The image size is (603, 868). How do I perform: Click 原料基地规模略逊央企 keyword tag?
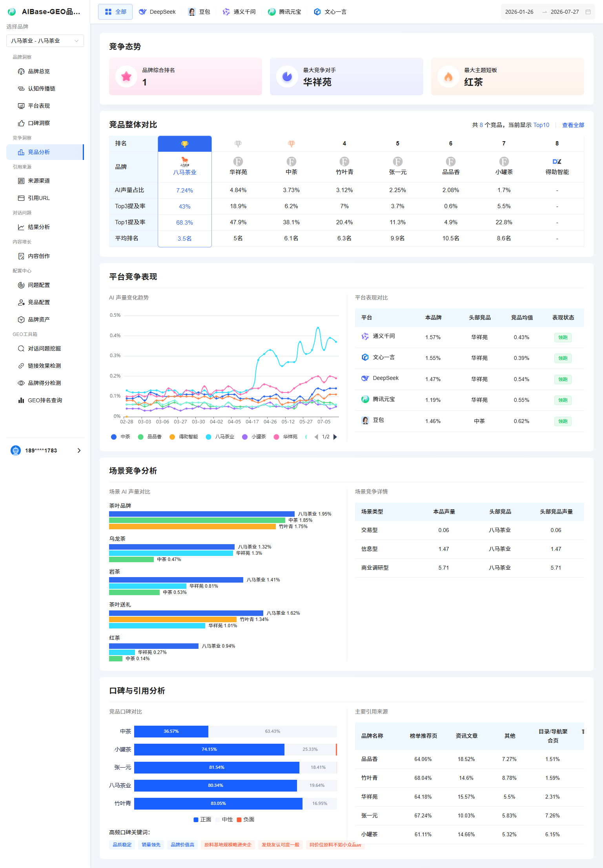click(228, 844)
